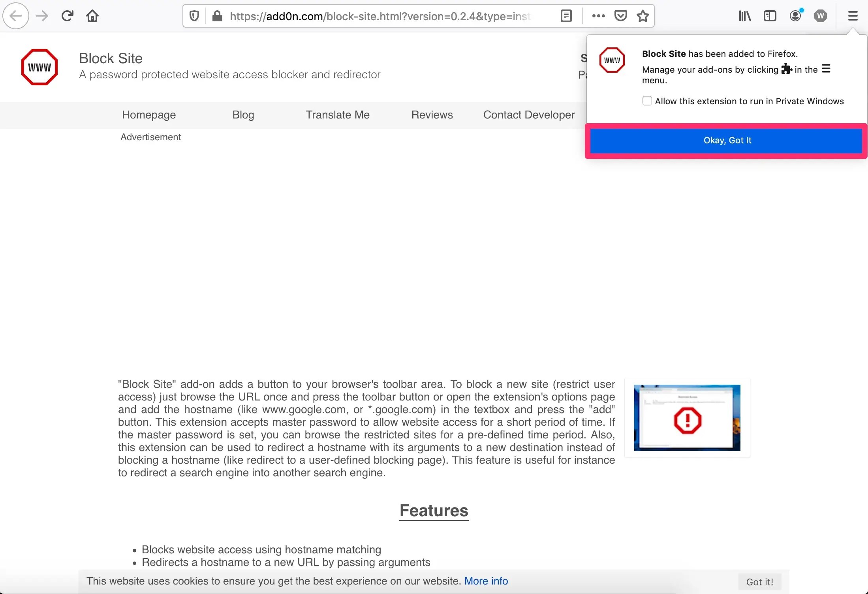Click the Block Site extension toolbar icon
Screen dimensions: 868x594
pos(821,16)
